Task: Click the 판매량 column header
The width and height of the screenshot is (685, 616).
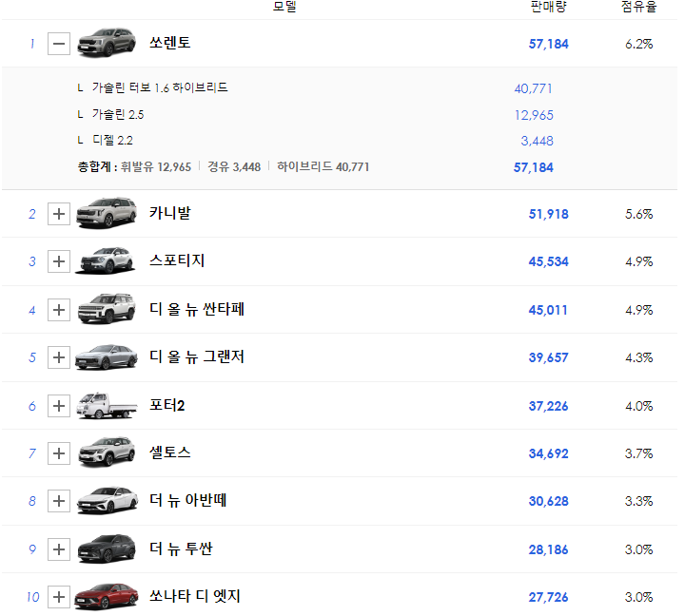Action: point(548,7)
